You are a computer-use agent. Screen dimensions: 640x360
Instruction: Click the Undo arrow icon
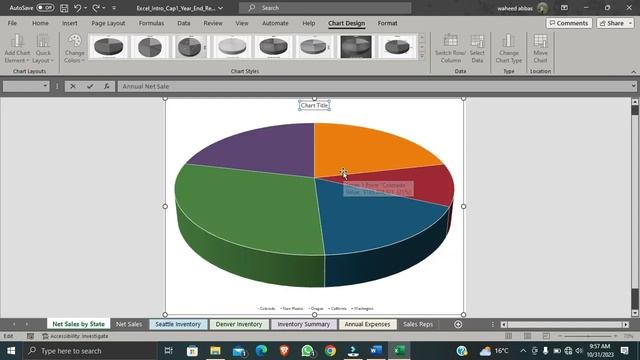pos(77,8)
